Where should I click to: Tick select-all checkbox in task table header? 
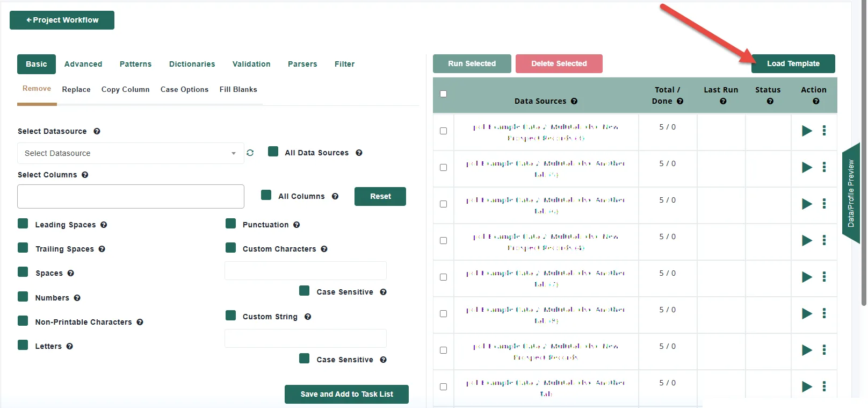click(x=443, y=94)
